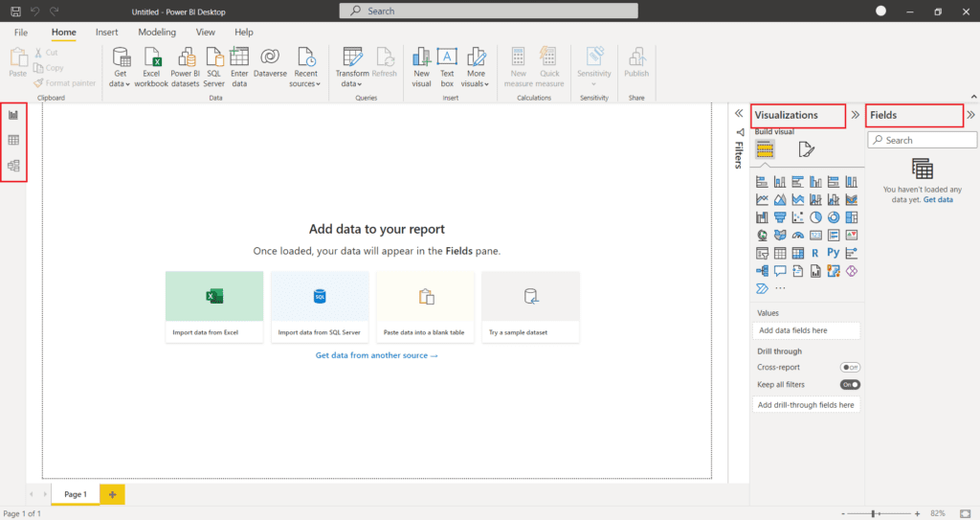Screen dimensions: 980x520
Task: Click Power BI datasets button
Action: (186, 68)
